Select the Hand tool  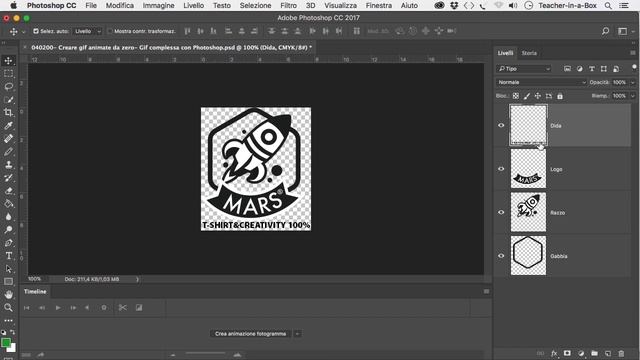(8, 295)
